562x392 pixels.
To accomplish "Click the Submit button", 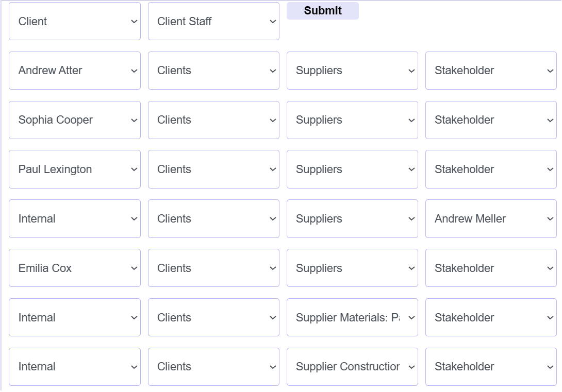I will [322, 10].
